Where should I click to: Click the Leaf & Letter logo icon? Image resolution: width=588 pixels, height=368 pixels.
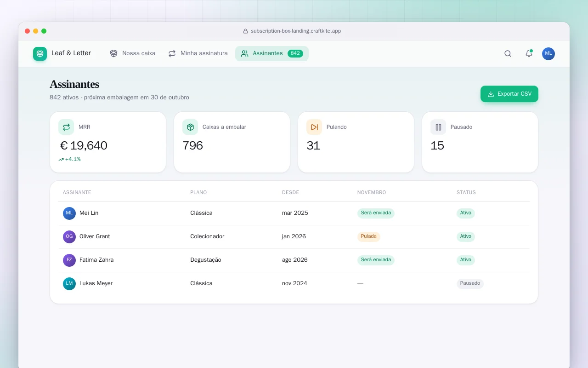pos(40,54)
